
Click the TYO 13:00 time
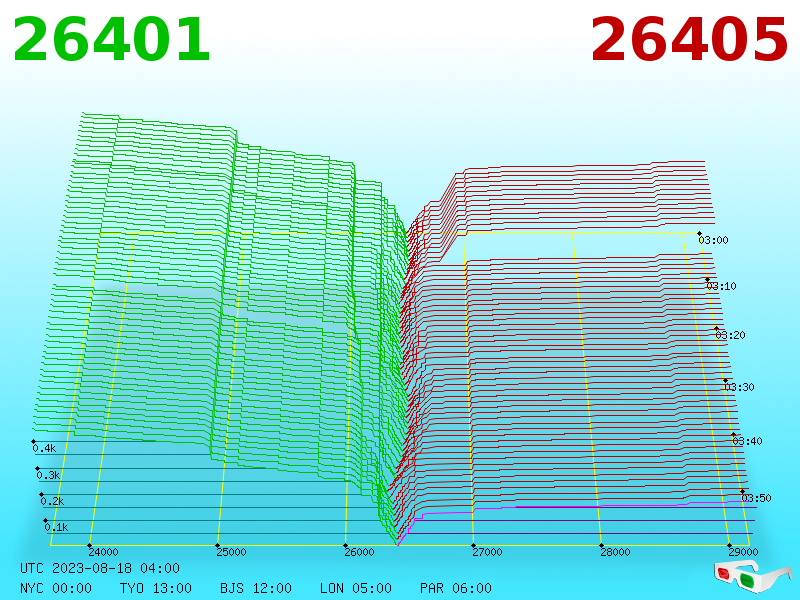tap(156, 588)
